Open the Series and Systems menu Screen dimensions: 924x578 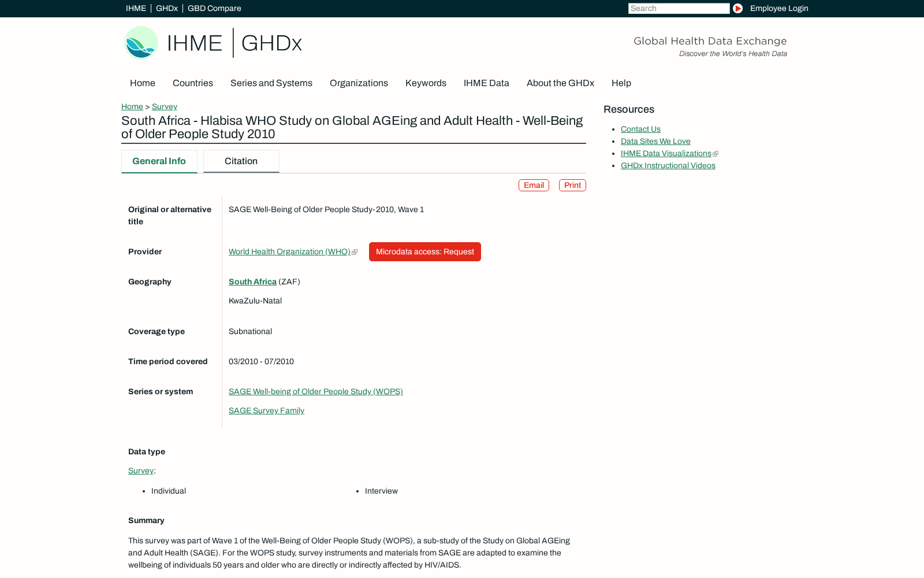[x=271, y=83]
